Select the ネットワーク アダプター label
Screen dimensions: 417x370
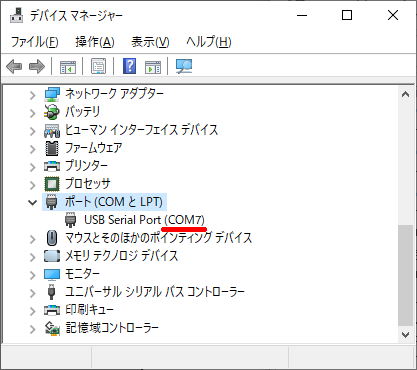point(114,94)
